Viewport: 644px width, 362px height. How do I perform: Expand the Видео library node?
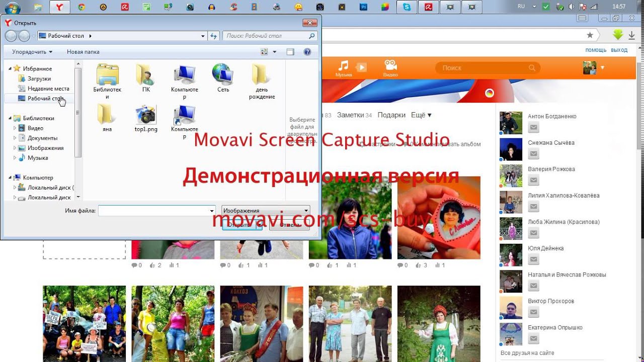(15, 128)
